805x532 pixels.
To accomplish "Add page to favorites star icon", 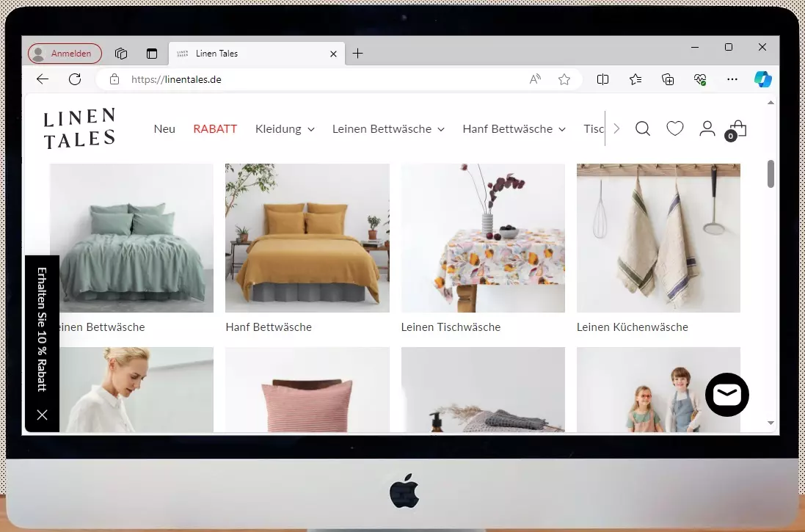I will 564,79.
